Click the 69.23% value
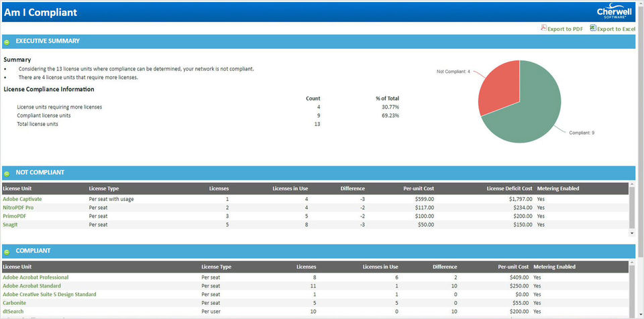This screenshot has height=319, width=644. pos(390,116)
